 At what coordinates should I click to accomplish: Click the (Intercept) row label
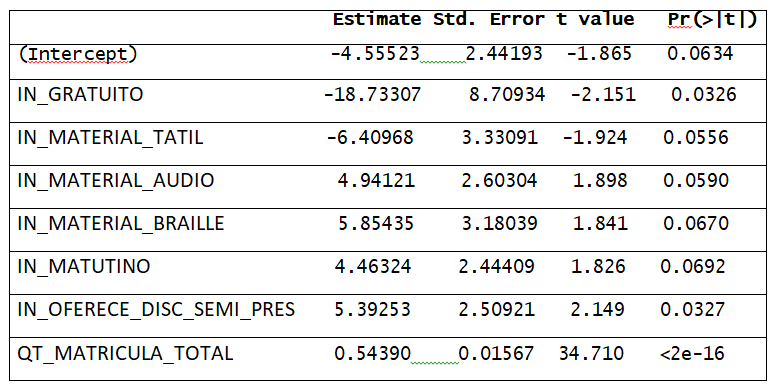77,55
